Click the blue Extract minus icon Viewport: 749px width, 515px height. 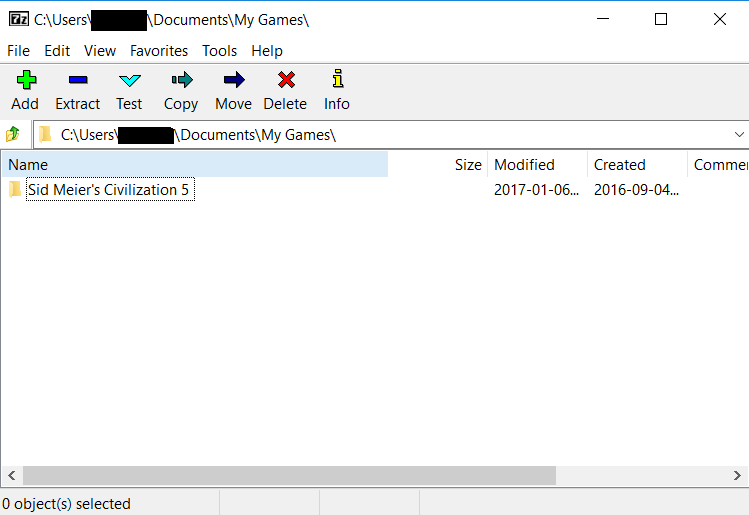pyautogui.click(x=78, y=80)
